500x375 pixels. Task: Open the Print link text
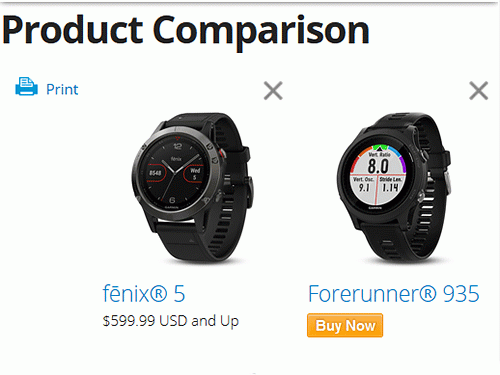(62, 90)
